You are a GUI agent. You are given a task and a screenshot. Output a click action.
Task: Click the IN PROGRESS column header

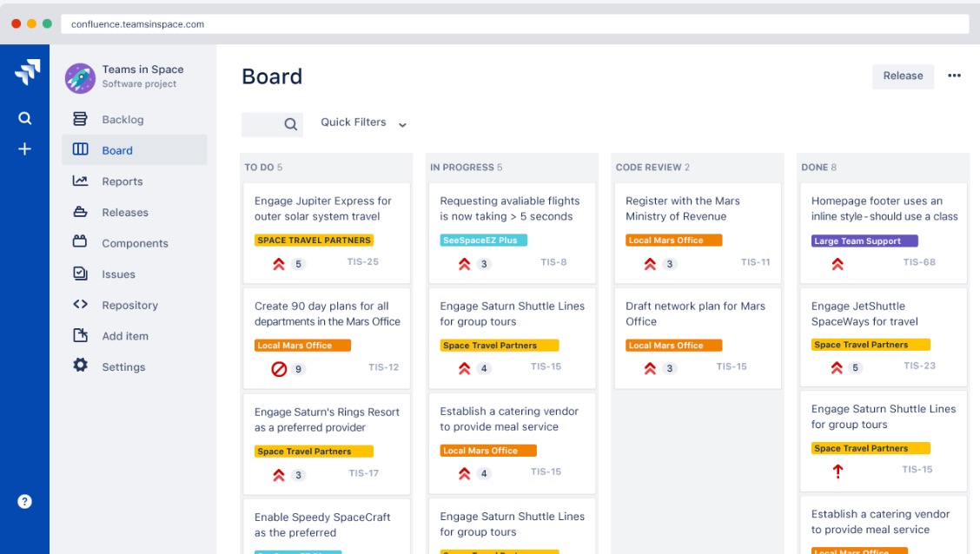(x=466, y=168)
